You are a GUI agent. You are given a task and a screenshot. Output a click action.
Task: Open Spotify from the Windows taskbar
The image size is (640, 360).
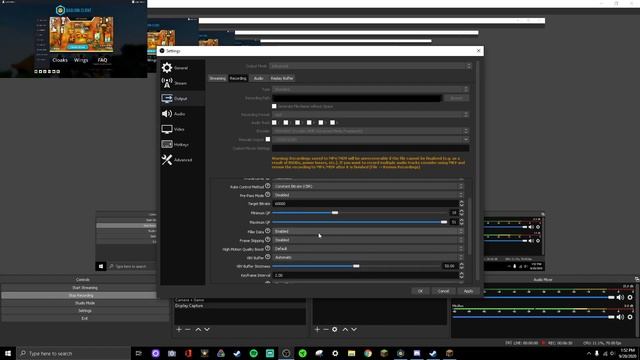click(253, 353)
